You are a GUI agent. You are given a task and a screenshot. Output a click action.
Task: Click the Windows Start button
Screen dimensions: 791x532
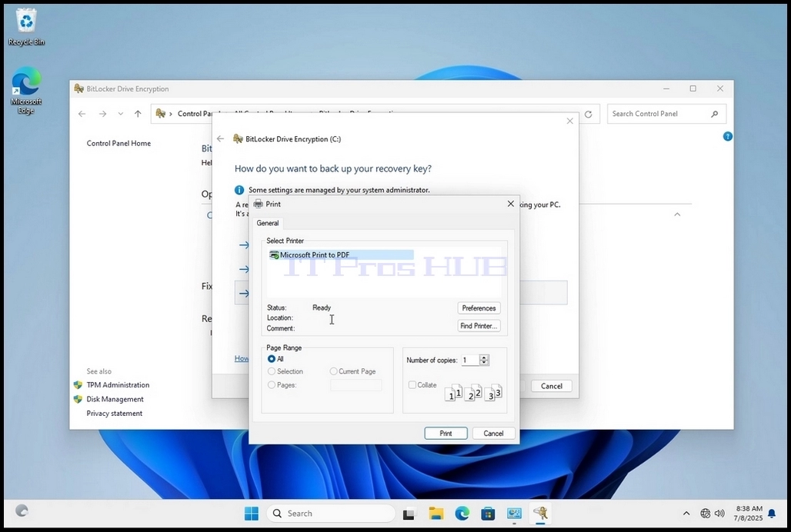coord(251,514)
